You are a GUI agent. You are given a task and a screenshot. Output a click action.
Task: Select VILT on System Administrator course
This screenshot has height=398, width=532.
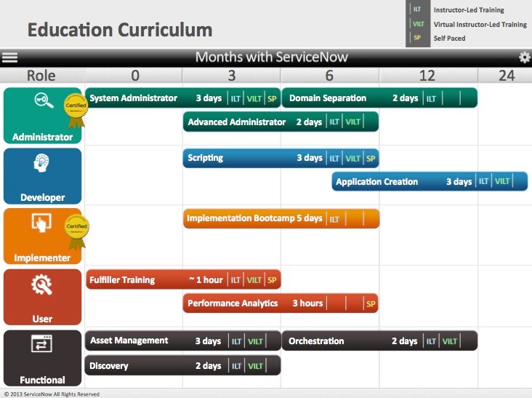click(254, 99)
